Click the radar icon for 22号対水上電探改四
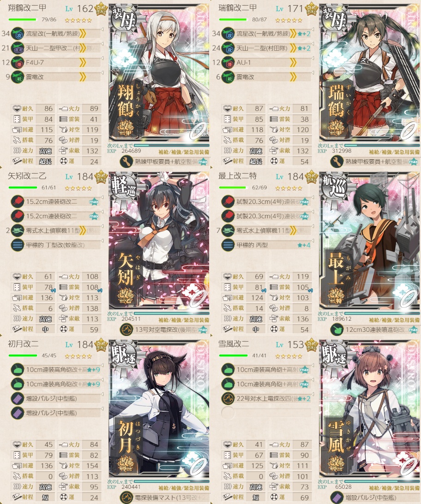The width and height of the screenshot is (421, 504). coord(228,399)
